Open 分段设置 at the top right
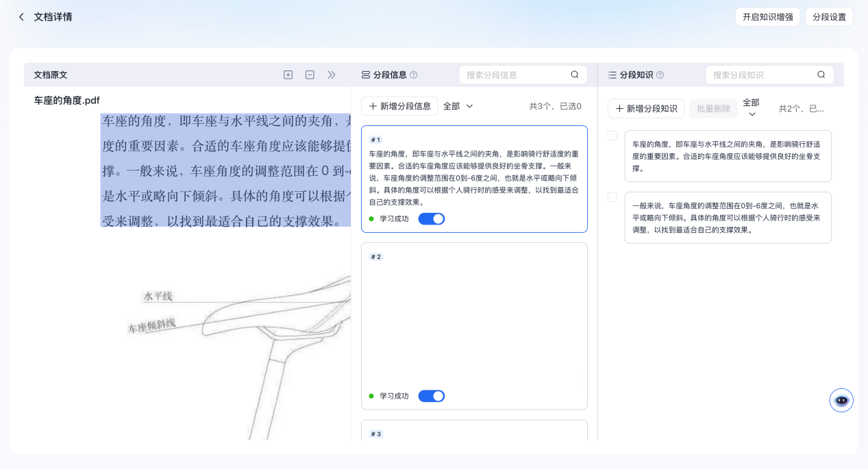This screenshot has height=469, width=868. pos(829,16)
